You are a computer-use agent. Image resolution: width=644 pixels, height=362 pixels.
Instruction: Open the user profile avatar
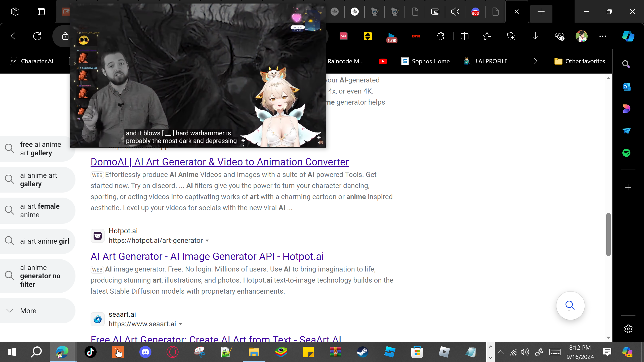(x=581, y=36)
